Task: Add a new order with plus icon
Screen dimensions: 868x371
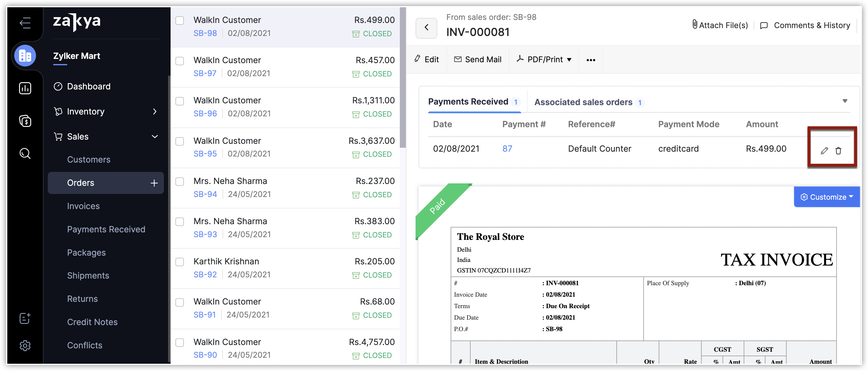Action: point(154,183)
